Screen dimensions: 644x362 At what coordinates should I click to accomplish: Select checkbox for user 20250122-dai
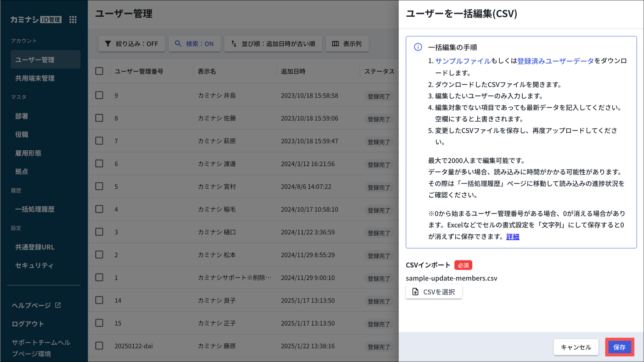click(99, 346)
